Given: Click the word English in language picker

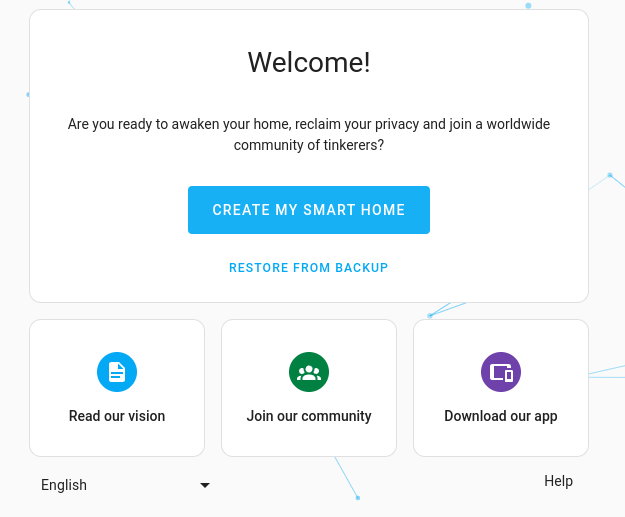Looking at the screenshot, I should point(64,485).
